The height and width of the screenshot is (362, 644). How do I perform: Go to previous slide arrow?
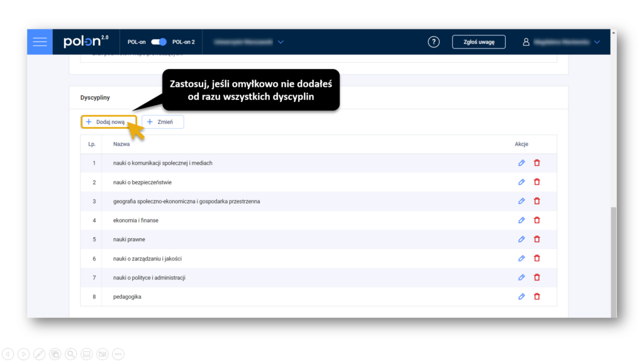[x=8, y=354]
